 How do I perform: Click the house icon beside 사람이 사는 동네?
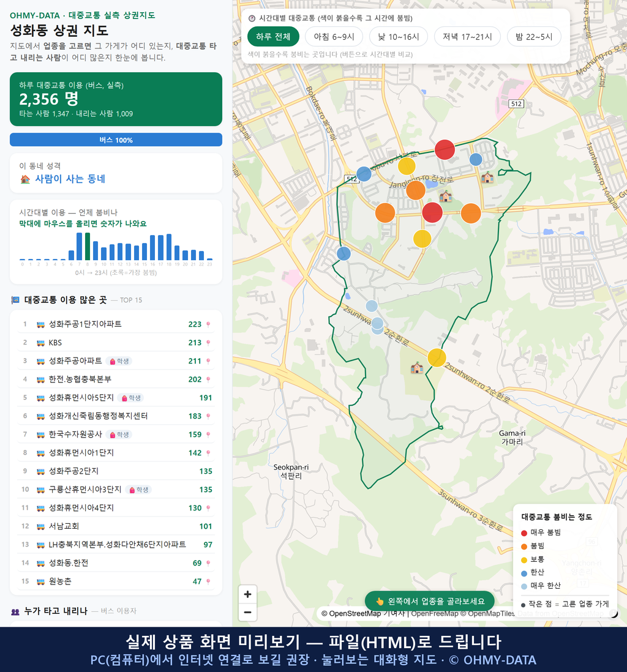(25, 179)
